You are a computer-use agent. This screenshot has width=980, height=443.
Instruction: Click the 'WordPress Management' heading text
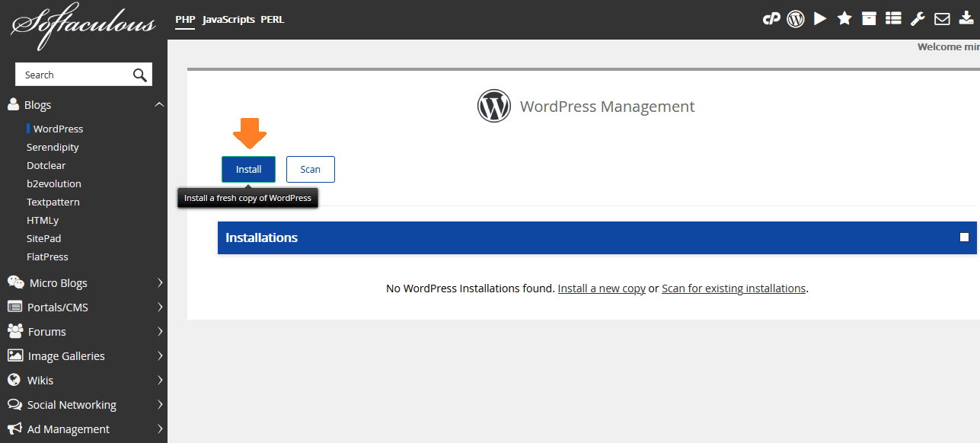coord(607,107)
